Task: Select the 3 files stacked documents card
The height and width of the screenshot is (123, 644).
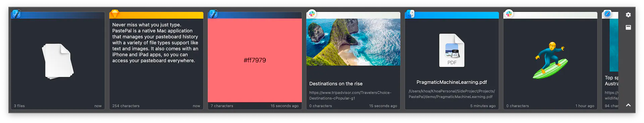Action: [x=58, y=61]
